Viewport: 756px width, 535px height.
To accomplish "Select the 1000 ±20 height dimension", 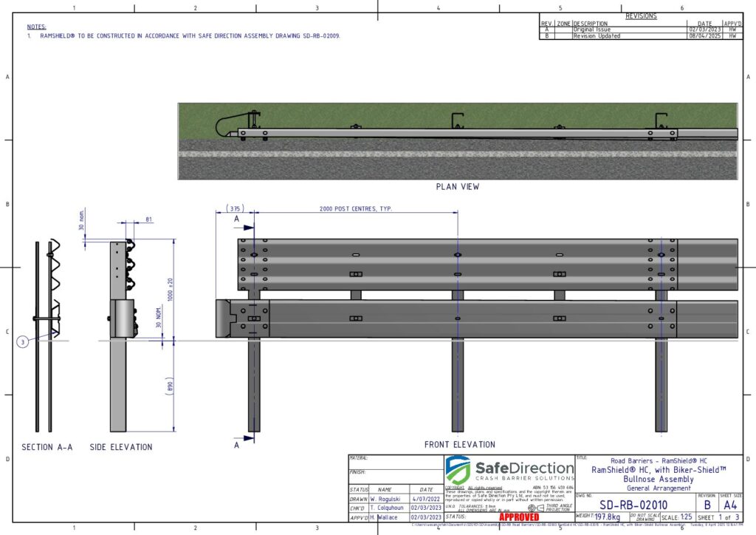I will click(170, 288).
